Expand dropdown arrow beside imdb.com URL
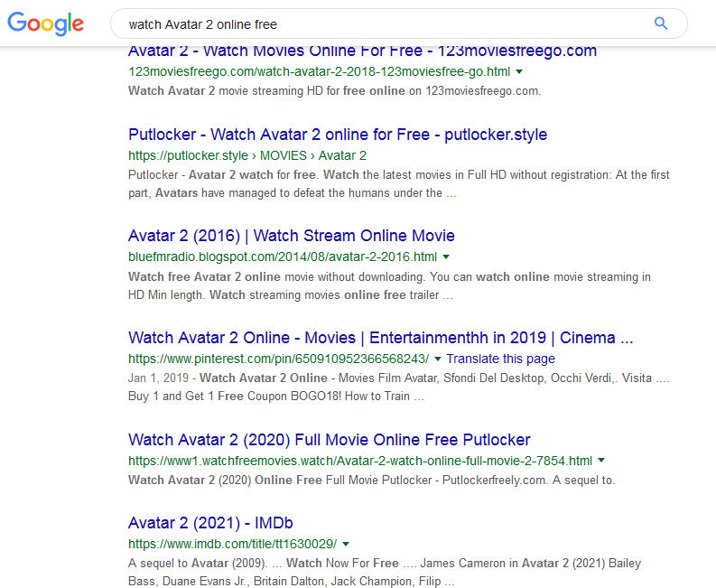This screenshot has height=588, width=716. click(346, 544)
